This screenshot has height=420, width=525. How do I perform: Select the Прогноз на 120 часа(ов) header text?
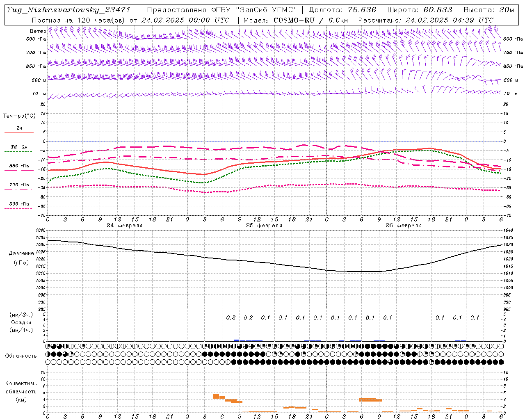pos(79,20)
